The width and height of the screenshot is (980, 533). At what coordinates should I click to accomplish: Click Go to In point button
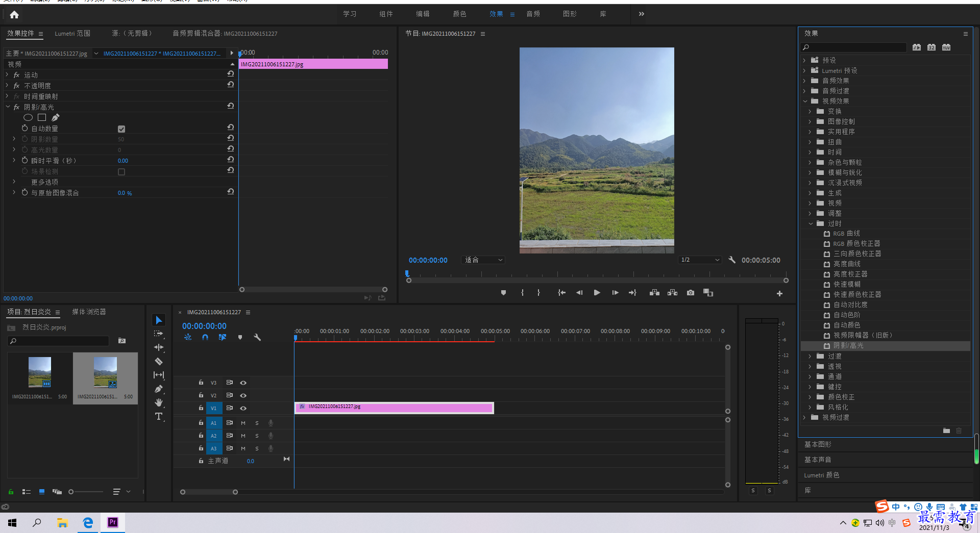point(561,293)
